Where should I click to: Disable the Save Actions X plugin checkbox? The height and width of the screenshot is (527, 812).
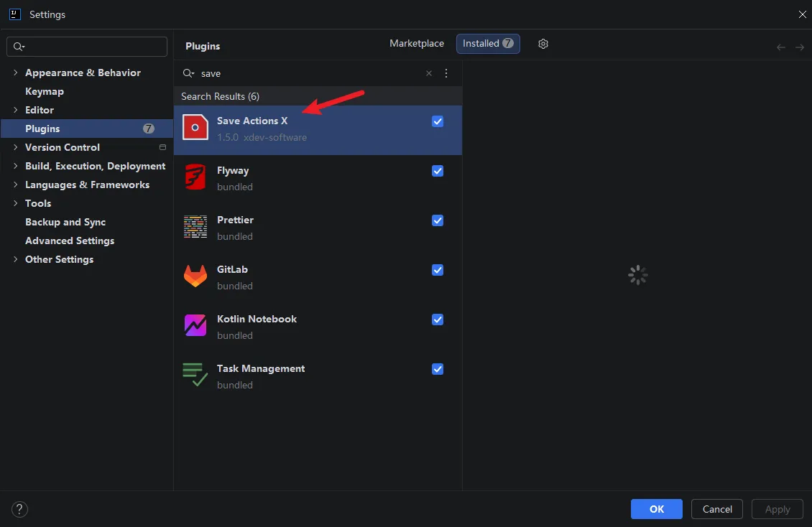coord(438,121)
